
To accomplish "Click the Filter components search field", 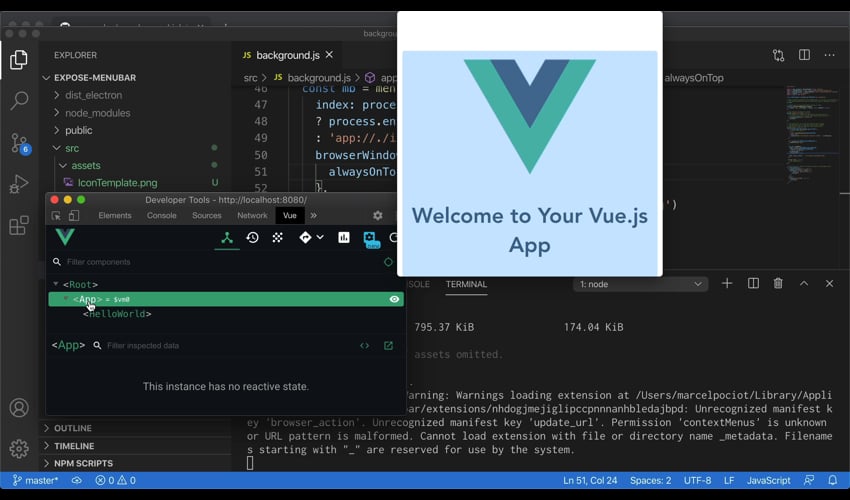I will coord(217,262).
